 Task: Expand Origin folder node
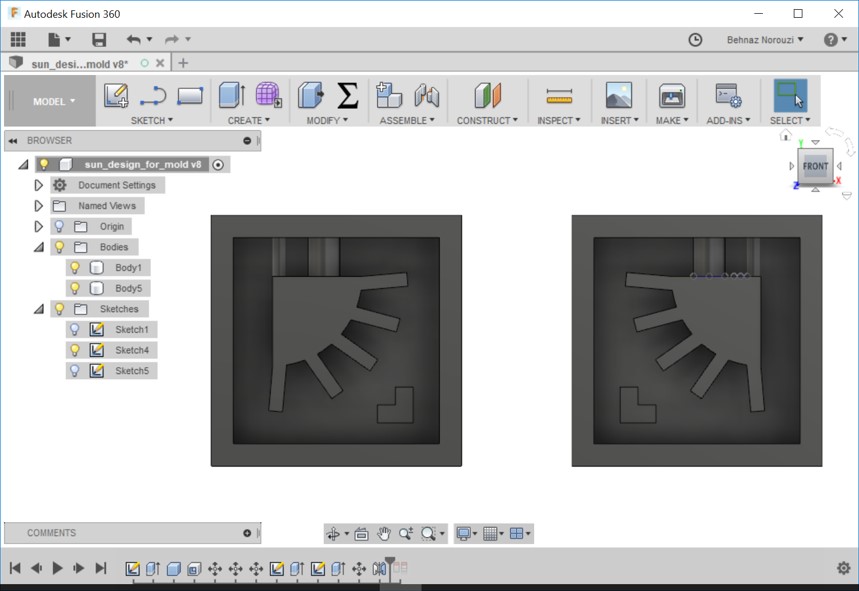[x=38, y=226]
